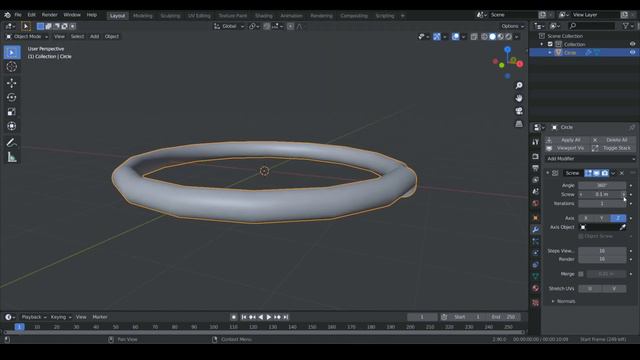The height and width of the screenshot is (360, 640).
Task: Select the Z axis button
Action: click(618, 218)
